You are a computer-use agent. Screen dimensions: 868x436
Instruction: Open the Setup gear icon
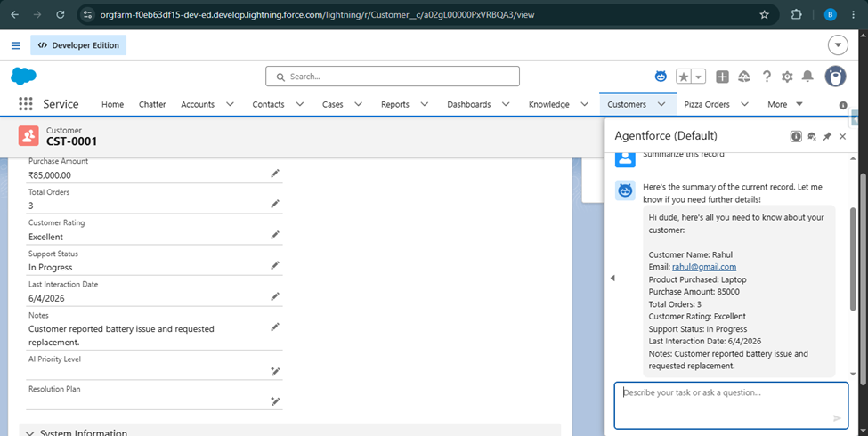[787, 77]
